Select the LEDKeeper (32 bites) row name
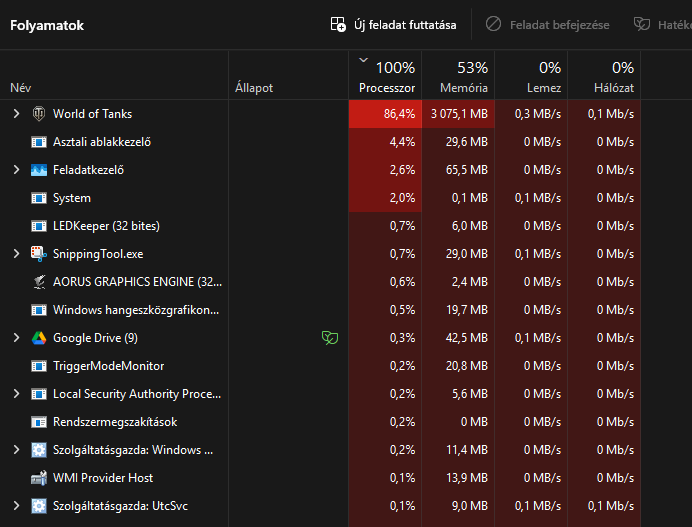 [x=106, y=226]
